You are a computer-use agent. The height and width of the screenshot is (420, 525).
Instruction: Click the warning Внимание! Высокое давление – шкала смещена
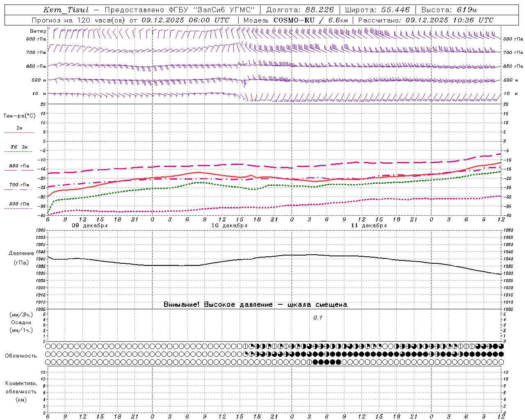pos(256,305)
